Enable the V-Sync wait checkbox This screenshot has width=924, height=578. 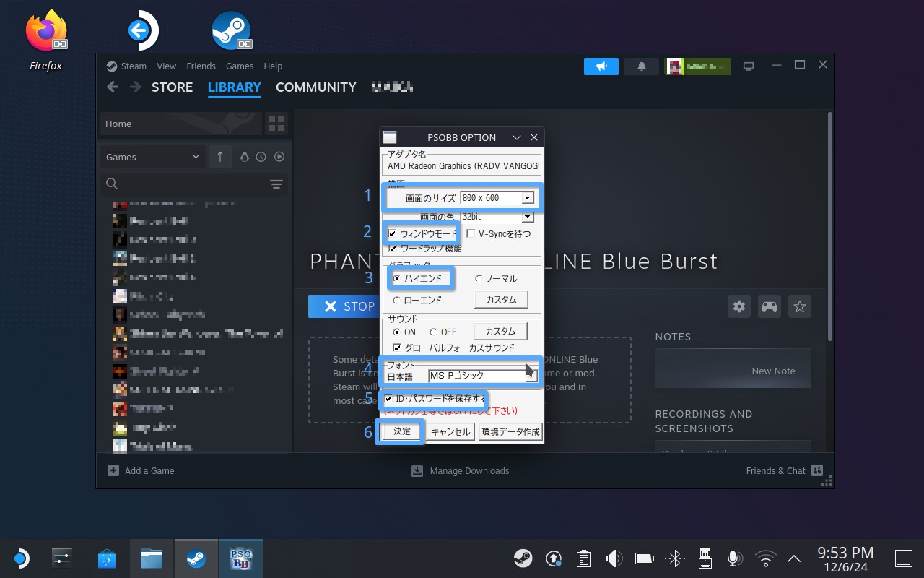pos(471,234)
